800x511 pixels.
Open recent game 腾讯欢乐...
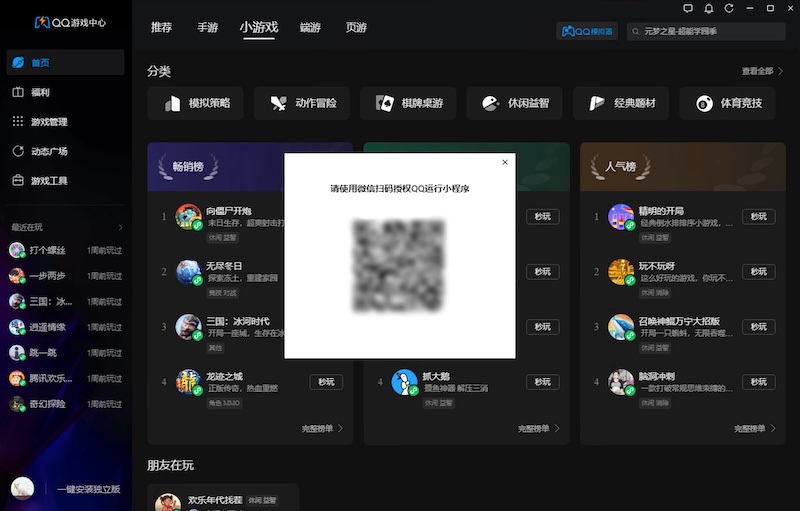pyautogui.click(x=65, y=378)
